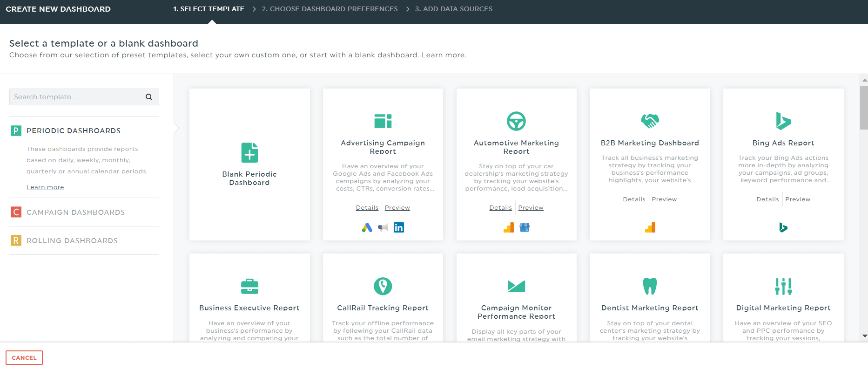Open Details for B2B Marketing Dashboard

point(634,199)
